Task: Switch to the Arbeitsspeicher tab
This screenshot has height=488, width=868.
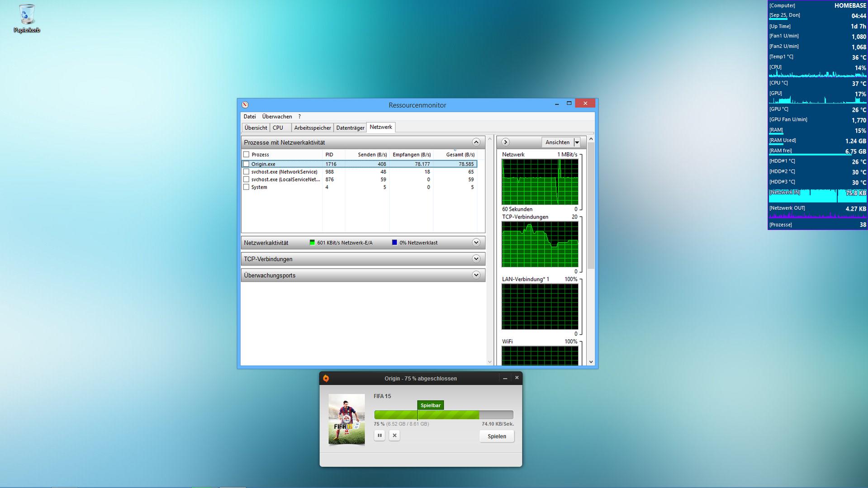Action: tap(313, 128)
